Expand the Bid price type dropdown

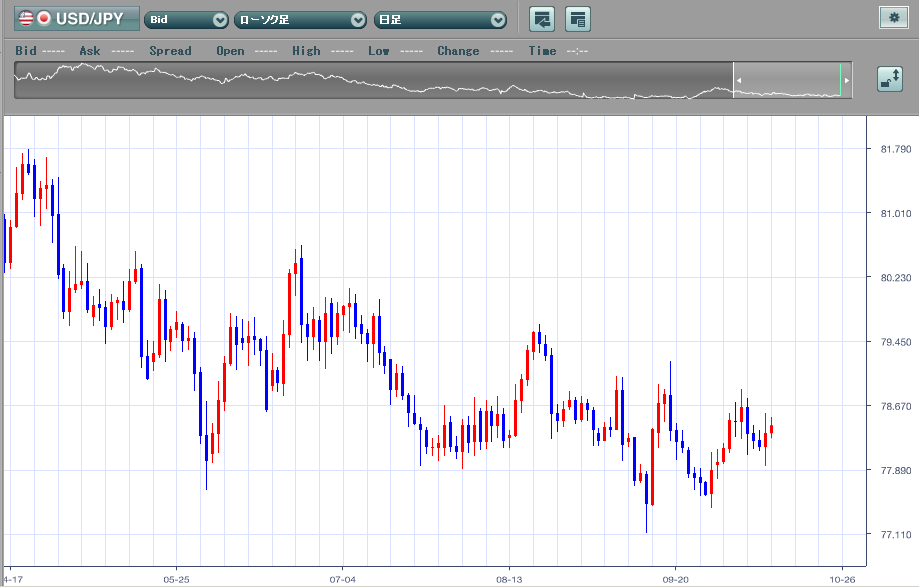tap(186, 20)
